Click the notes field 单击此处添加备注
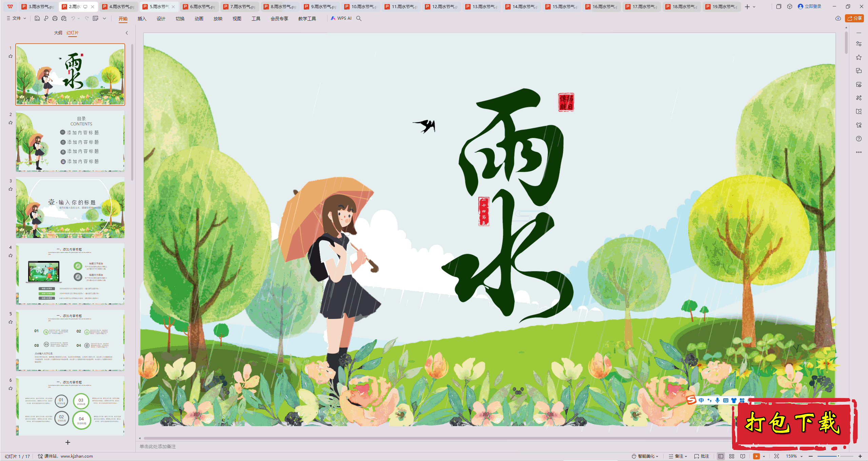Image resolution: width=868 pixels, height=461 pixels. (158, 446)
